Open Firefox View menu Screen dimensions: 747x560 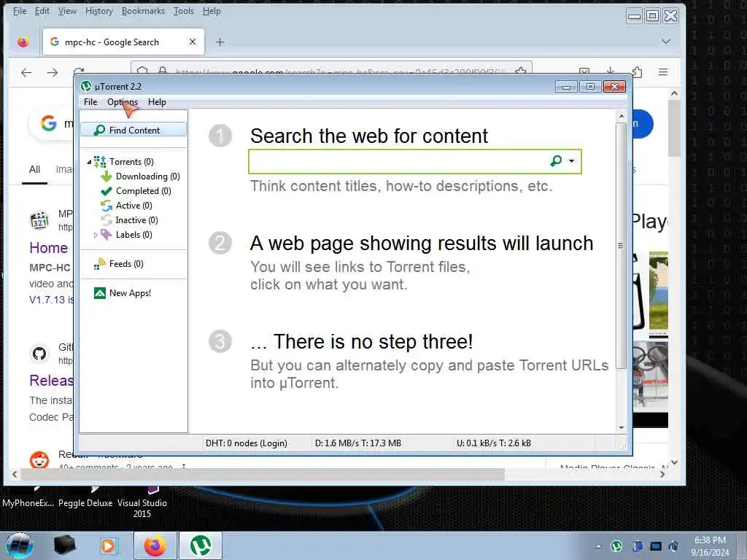point(67,11)
